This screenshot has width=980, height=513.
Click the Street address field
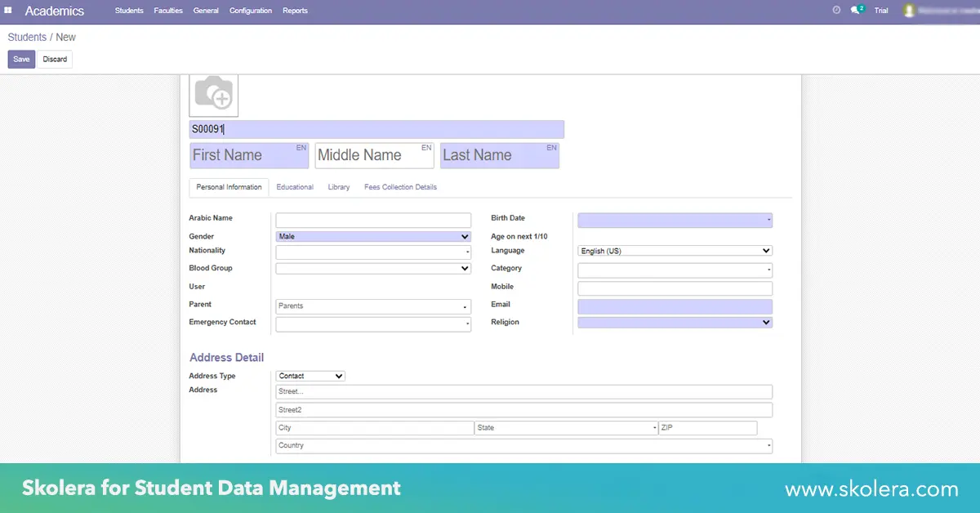point(523,392)
